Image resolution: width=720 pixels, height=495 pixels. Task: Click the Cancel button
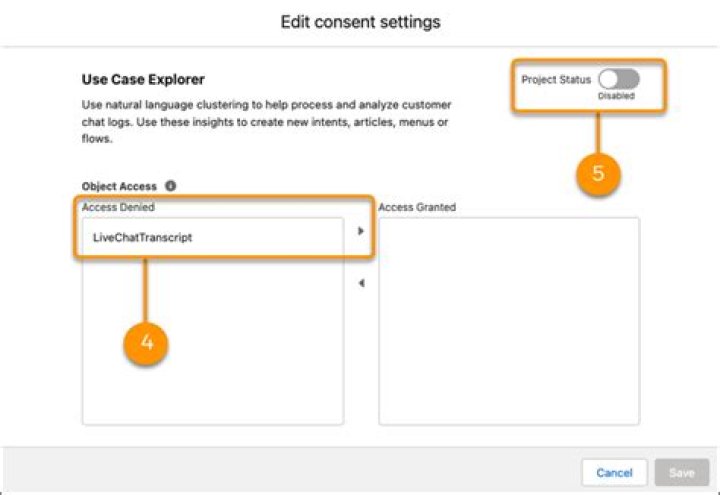(614, 472)
